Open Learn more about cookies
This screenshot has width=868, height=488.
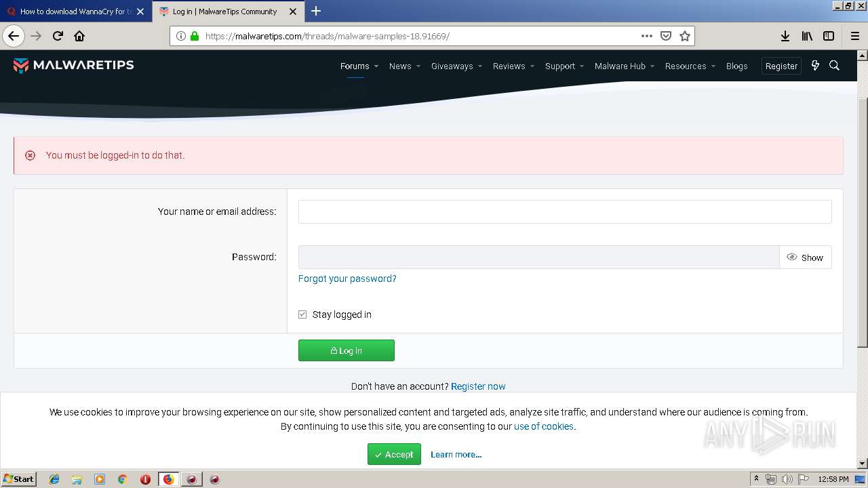pyautogui.click(x=456, y=454)
